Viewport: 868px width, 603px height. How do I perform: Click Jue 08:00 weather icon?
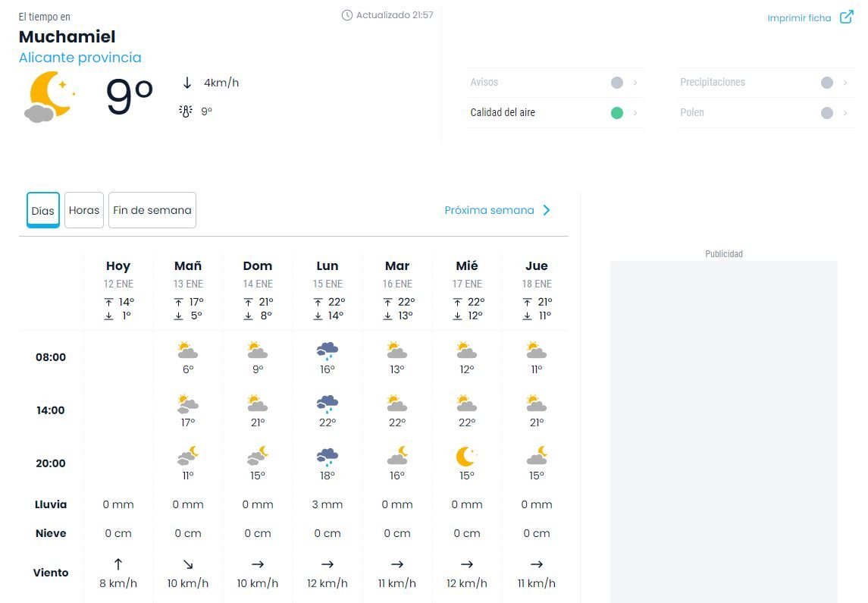[x=537, y=350]
